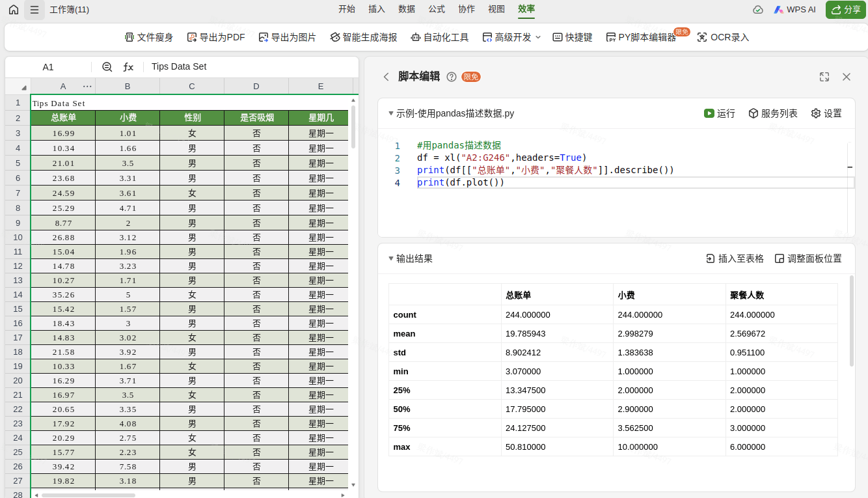
Task: Click the zoom magnifier icon in the formula bar
Action: click(x=107, y=67)
